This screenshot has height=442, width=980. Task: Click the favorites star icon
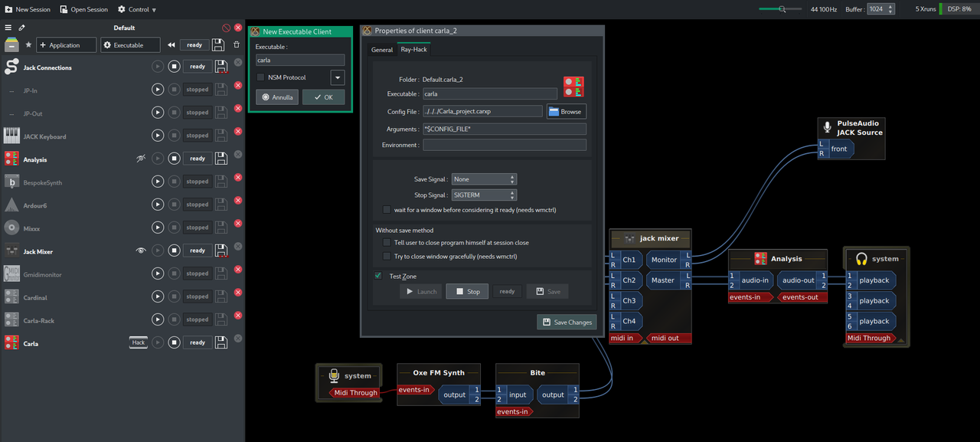28,45
